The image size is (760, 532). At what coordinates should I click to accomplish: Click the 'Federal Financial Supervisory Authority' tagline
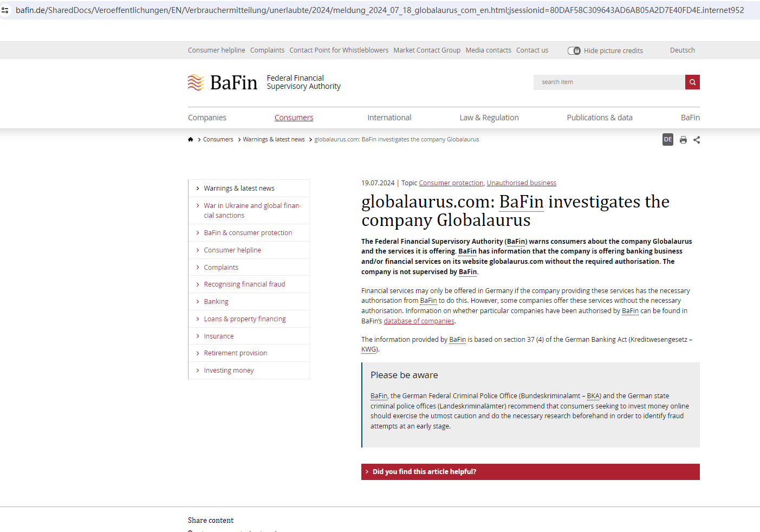pyautogui.click(x=303, y=82)
